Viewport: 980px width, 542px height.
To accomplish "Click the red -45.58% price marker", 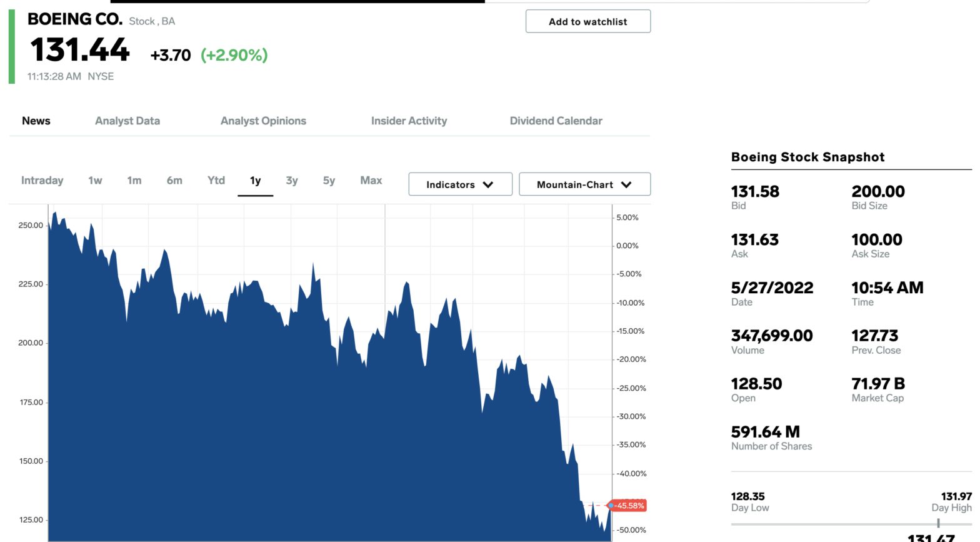I will pos(628,506).
